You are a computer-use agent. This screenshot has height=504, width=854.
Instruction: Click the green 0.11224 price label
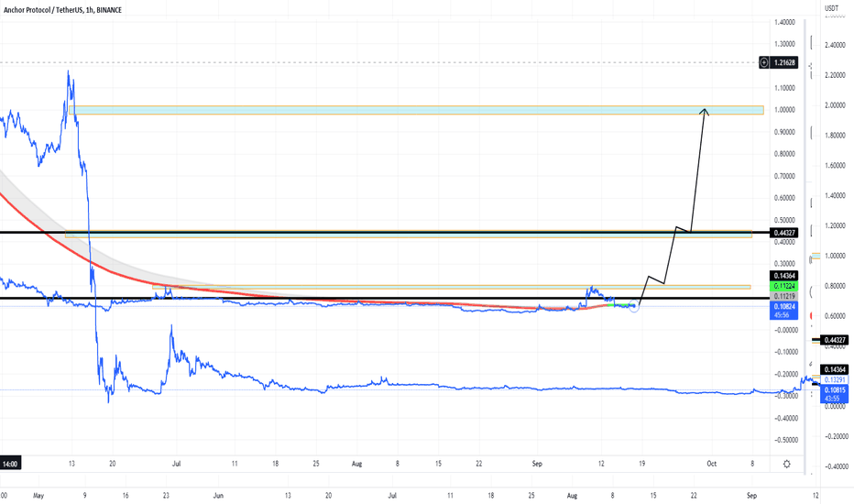pos(783,286)
